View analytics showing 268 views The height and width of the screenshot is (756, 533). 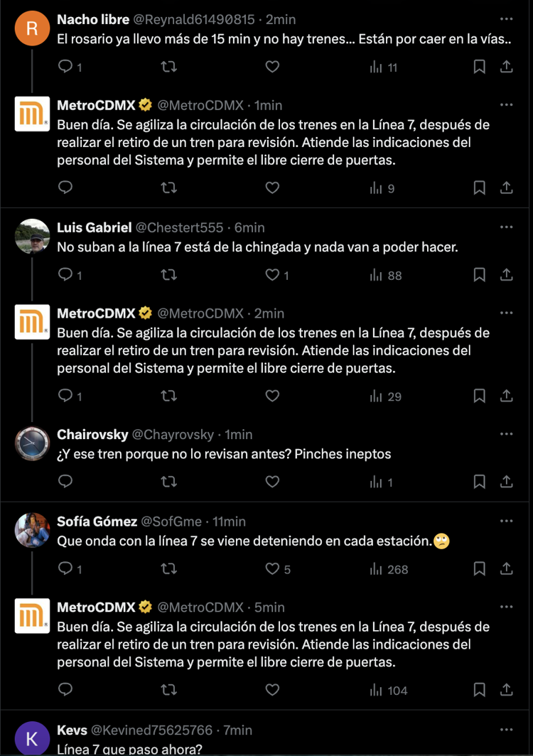[x=389, y=569]
